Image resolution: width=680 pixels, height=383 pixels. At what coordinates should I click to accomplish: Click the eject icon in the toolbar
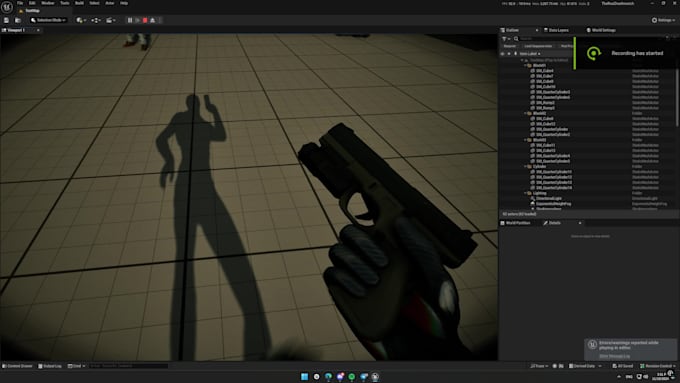point(153,20)
